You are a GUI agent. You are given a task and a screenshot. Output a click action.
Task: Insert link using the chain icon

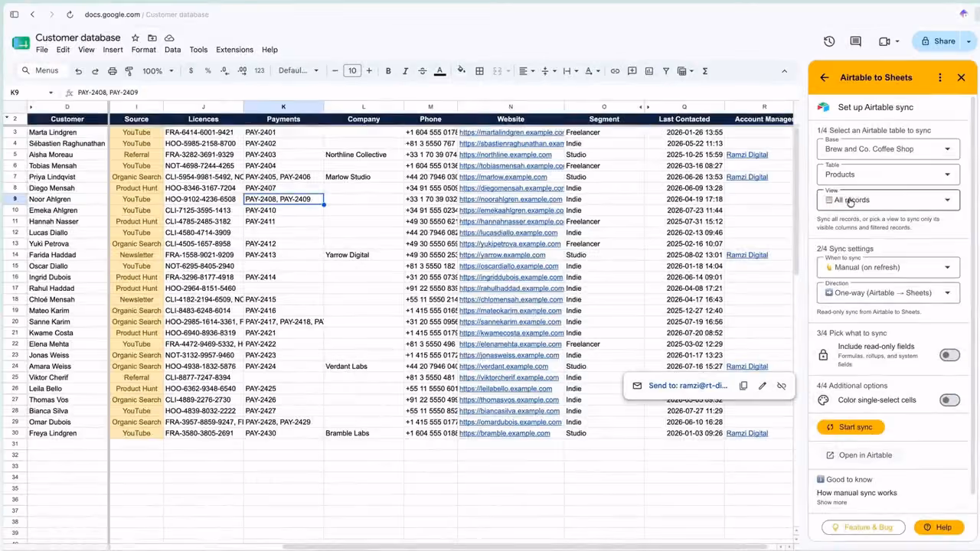click(615, 71)
